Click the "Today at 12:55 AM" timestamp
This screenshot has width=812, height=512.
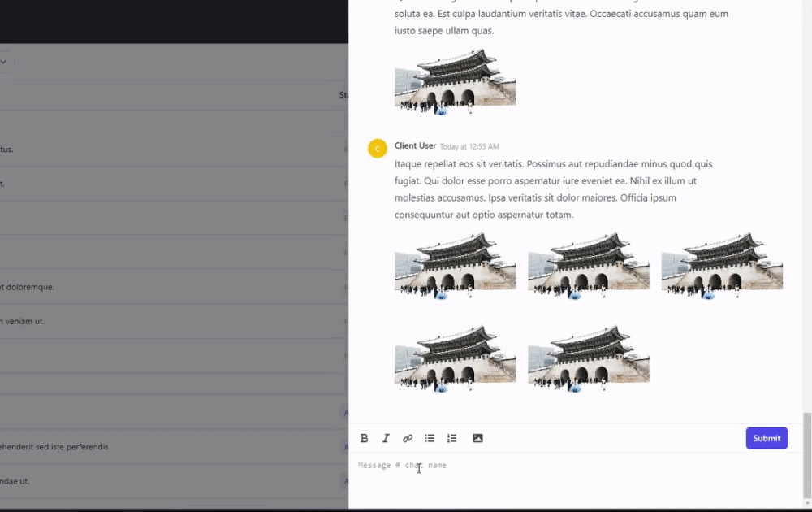click(469, 146)
